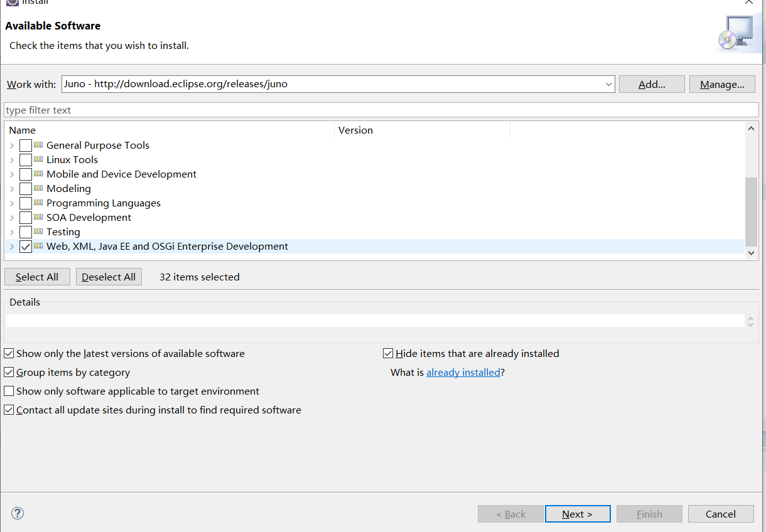Image resolution: width=766 pixels, height=532 pixels.
Task: Click the help question mark icon
Action: click(17, 513)
